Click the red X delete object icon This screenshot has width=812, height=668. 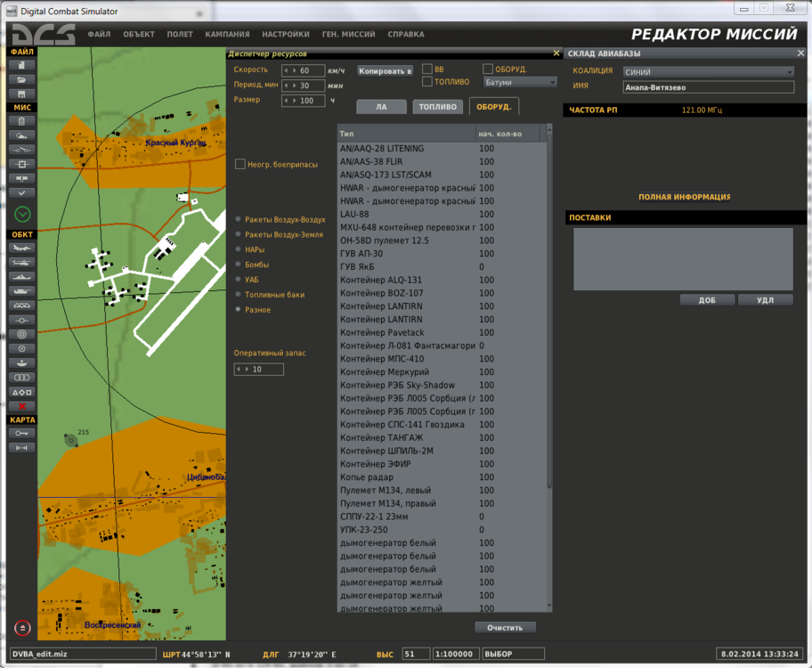tap(22, 406)
